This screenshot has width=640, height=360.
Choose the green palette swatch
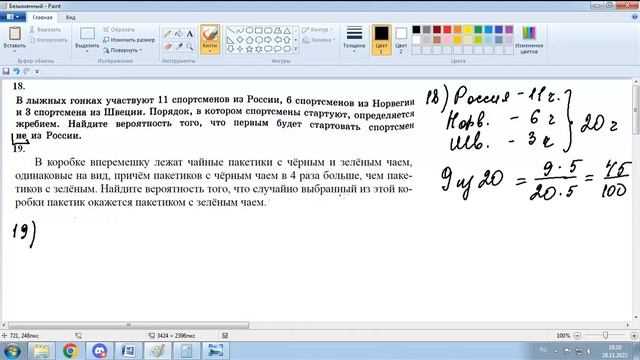(x=478, y=29)
